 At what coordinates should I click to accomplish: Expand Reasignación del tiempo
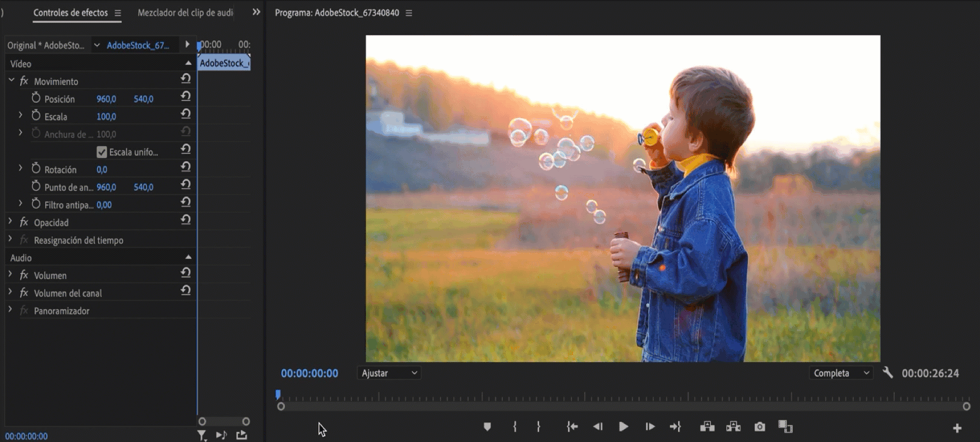click(10, 239)
